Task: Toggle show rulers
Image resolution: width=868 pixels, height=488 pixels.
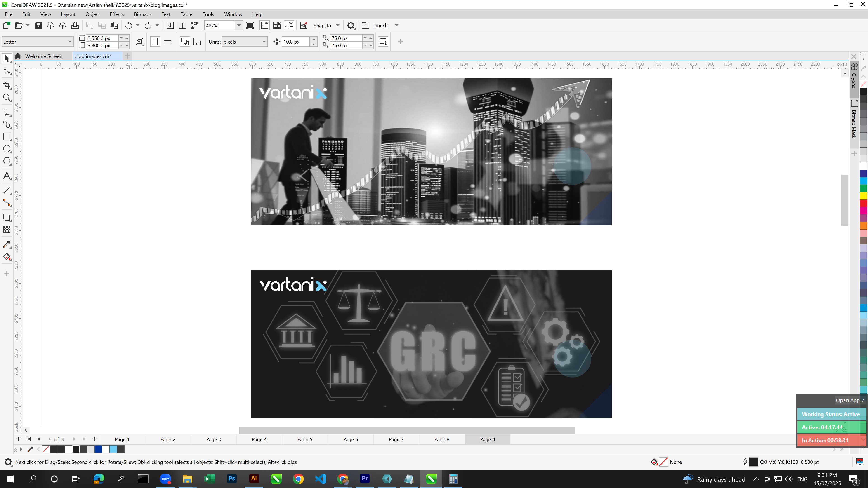Action: coord(265,25)
